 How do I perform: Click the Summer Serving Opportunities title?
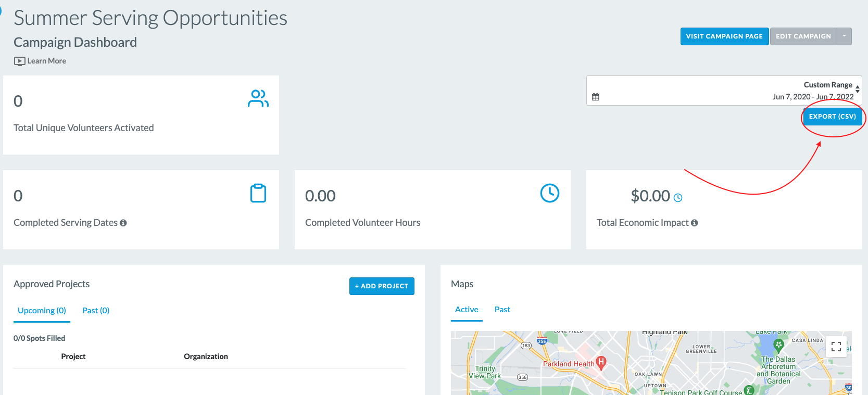coord(150,18)
